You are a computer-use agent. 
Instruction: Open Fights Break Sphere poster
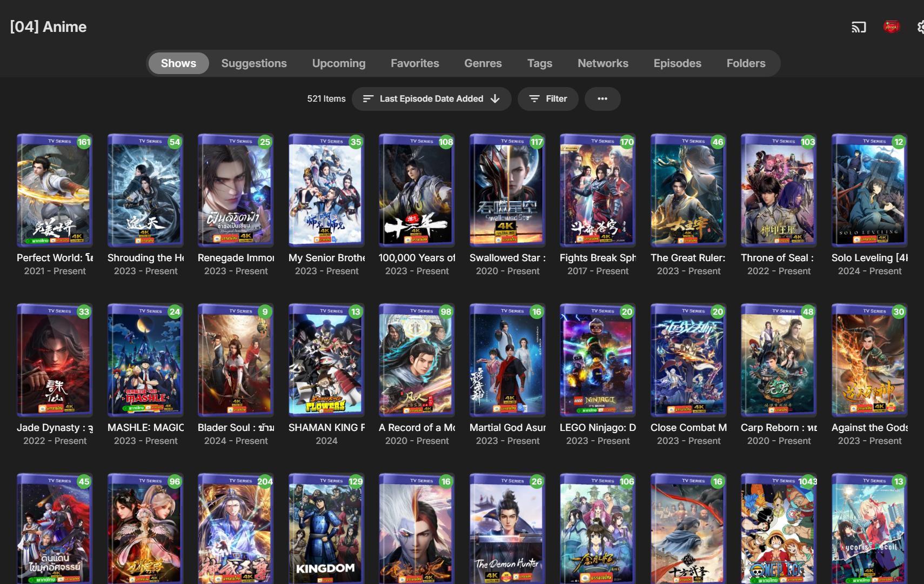tap(598, 190)
